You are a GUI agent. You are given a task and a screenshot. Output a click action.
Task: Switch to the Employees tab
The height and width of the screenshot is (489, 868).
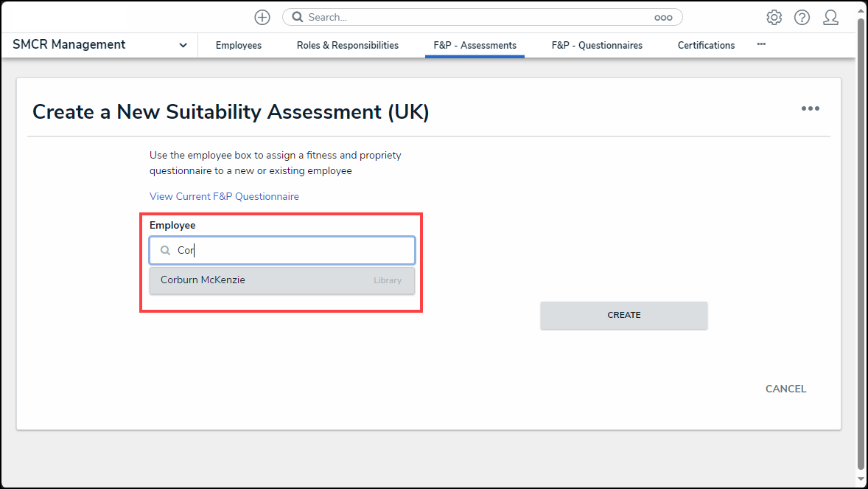point(238,45)
